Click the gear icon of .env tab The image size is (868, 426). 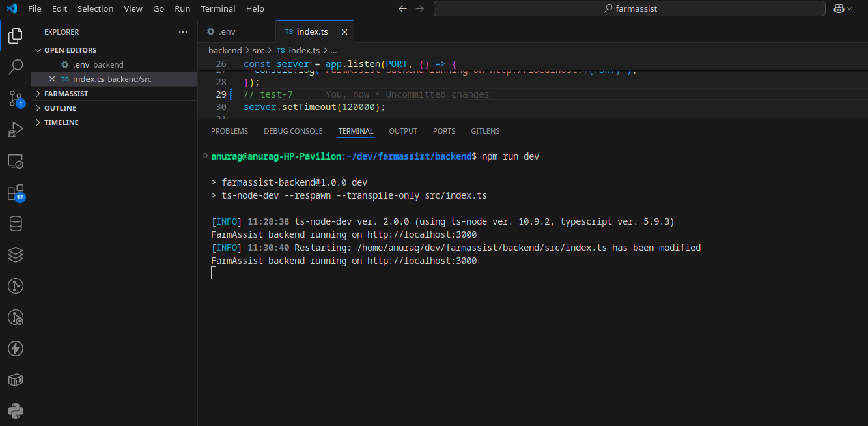(210, 31)
